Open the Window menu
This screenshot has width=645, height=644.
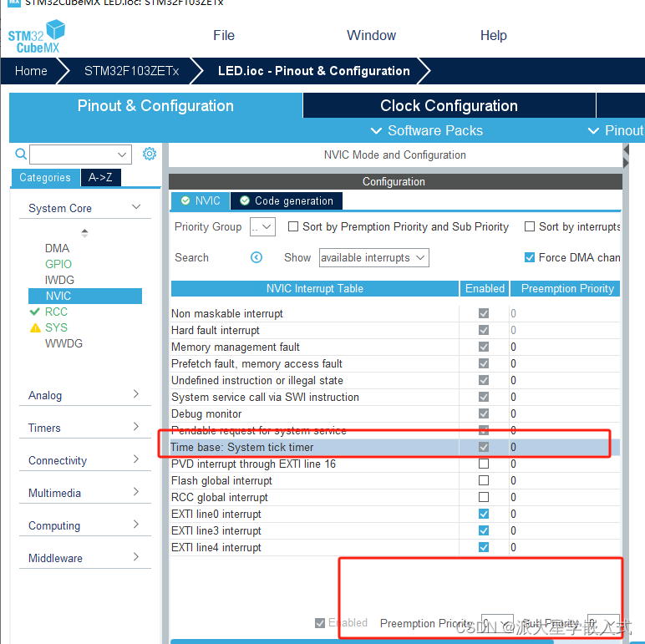click(371, 35)
